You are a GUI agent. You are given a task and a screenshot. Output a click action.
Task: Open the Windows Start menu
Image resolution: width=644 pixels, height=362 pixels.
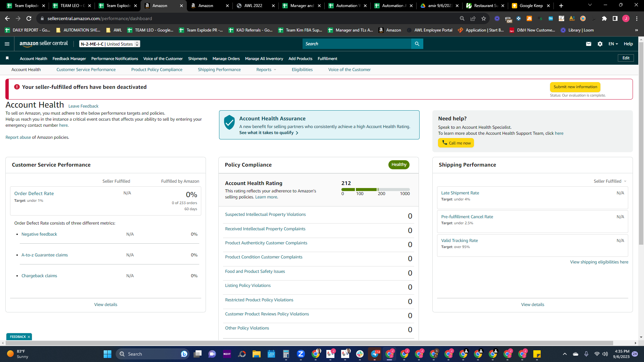click(x=107, y=354)
